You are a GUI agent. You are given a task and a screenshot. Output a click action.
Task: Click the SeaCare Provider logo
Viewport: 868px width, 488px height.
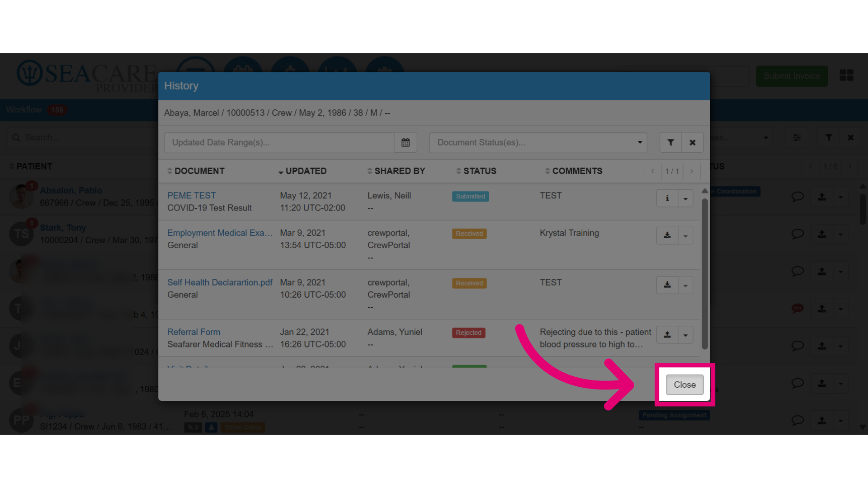(88, 76)
